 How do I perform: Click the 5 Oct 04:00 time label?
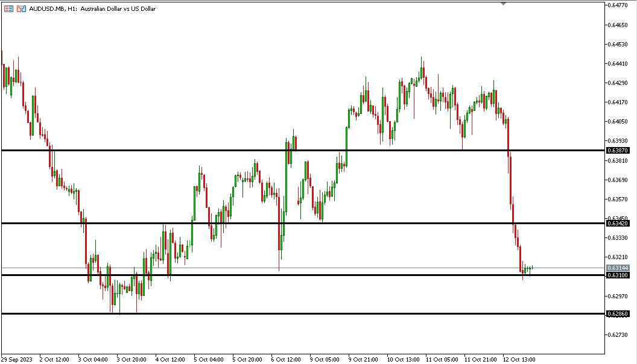pos(209,360)
